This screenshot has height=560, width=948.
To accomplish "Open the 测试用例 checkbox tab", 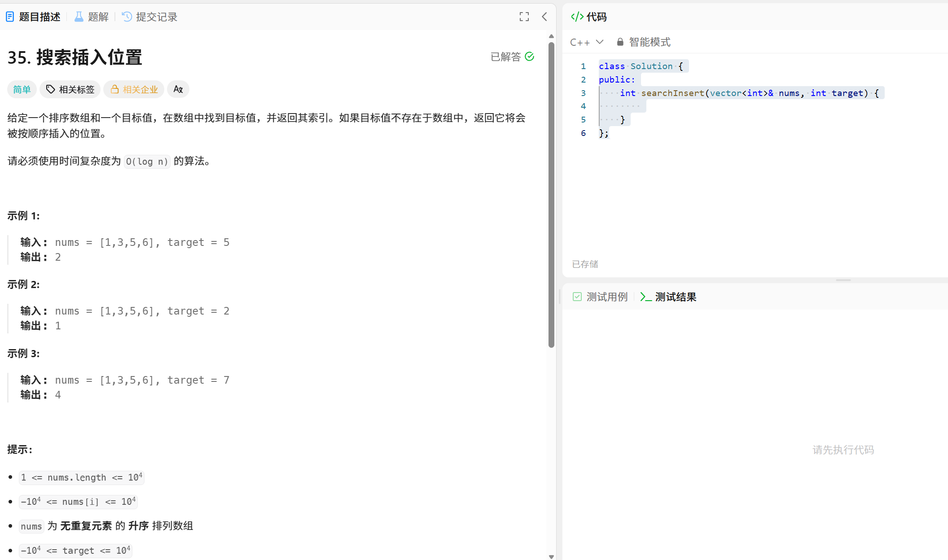I will [x=600, y=297].
